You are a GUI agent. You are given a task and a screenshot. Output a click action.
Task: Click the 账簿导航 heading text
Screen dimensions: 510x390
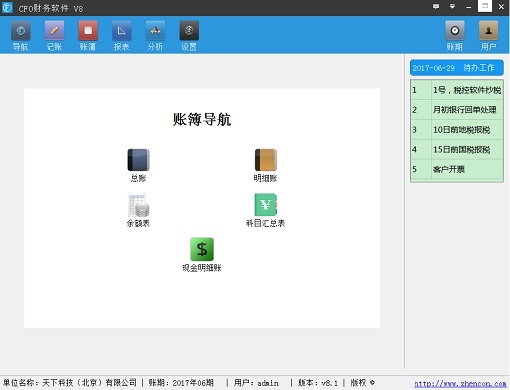coord(202,119)
